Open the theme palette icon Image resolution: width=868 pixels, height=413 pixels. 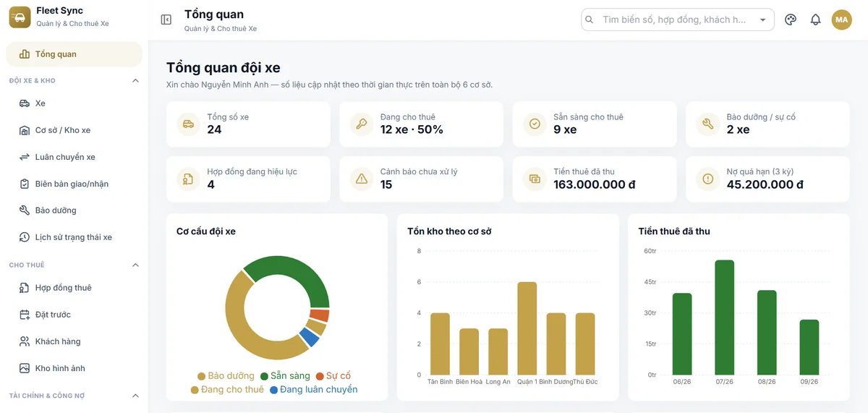coord(791,20)
